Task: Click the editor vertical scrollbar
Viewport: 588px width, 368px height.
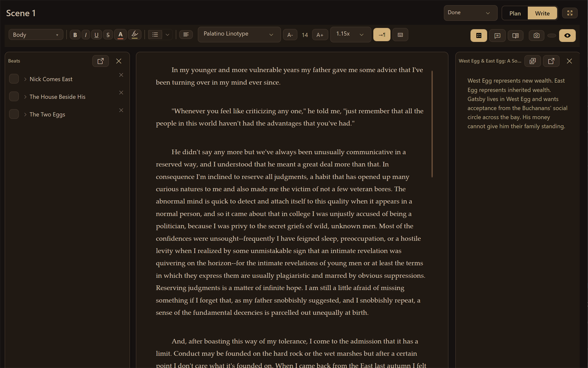Action: pyautogui.click(x=432, y=124)
